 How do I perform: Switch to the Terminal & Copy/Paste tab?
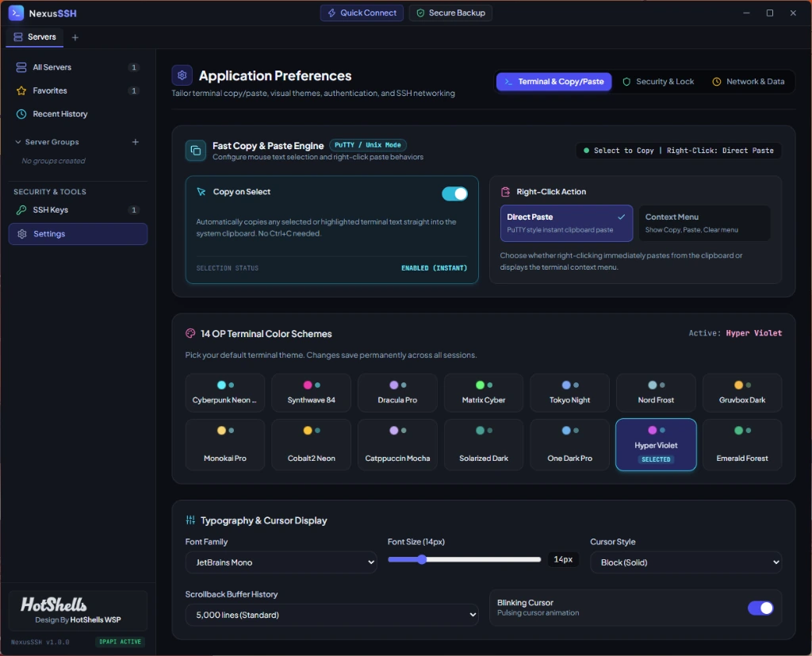(x=553, y=82)
